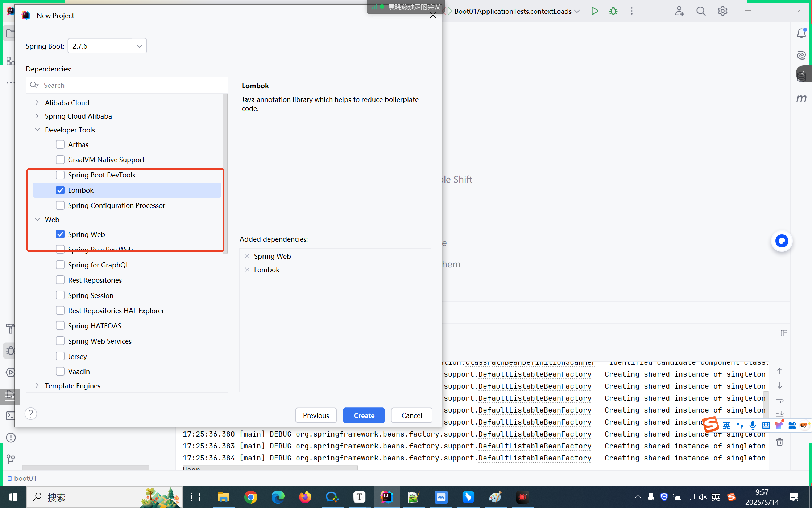This screenshot has width=812, height=508.
Task: Open the Spring Boot version dropdown
Action: pos(107,46)
